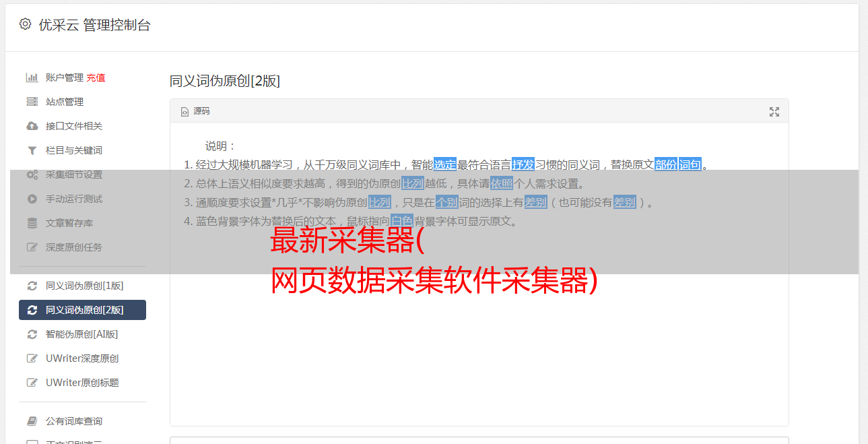Toggle 源码 source view in editor
This screenshot has width=868, height=444.
pos(195,111)
